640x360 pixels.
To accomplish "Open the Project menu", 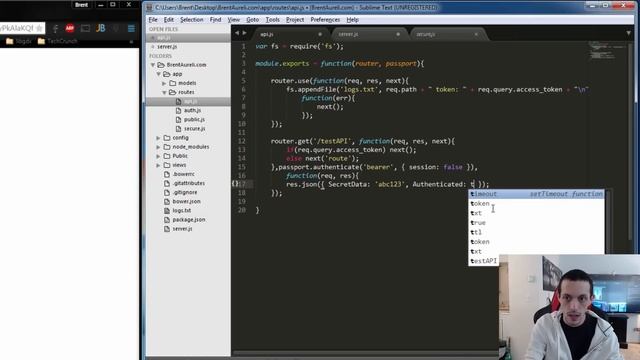I will coord(295,20).
